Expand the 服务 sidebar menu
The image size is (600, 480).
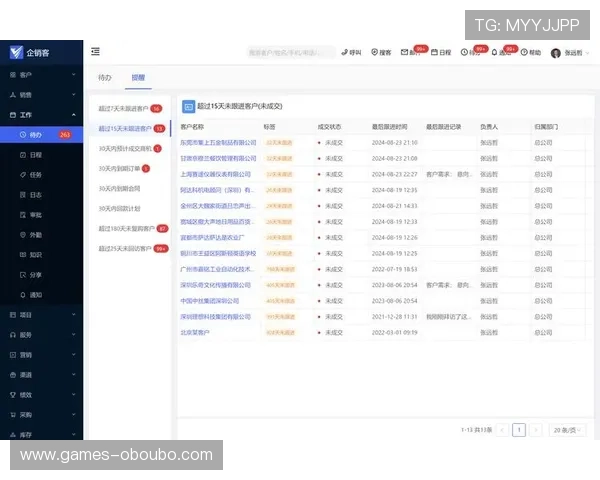tap(41, 335)
